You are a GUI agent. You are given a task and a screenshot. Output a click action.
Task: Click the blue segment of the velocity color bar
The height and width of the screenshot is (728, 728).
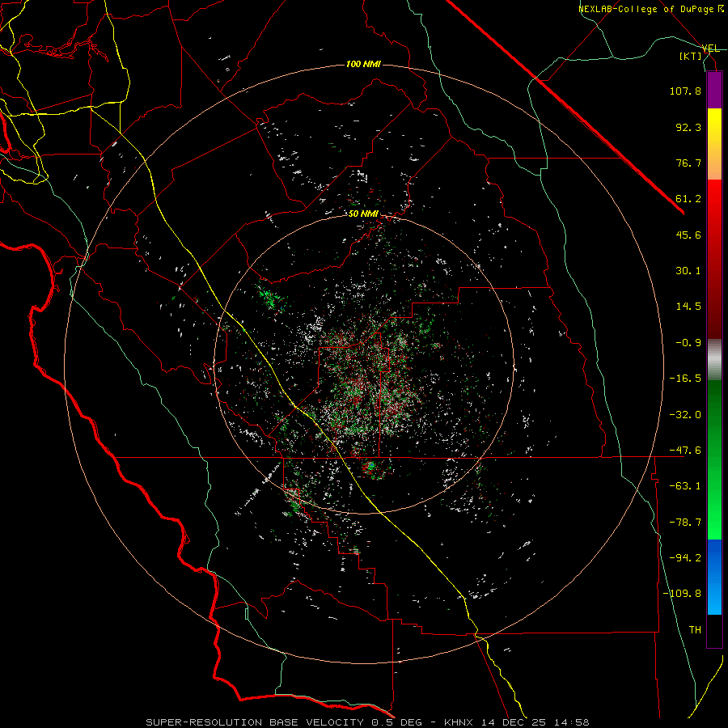[714, 577]
